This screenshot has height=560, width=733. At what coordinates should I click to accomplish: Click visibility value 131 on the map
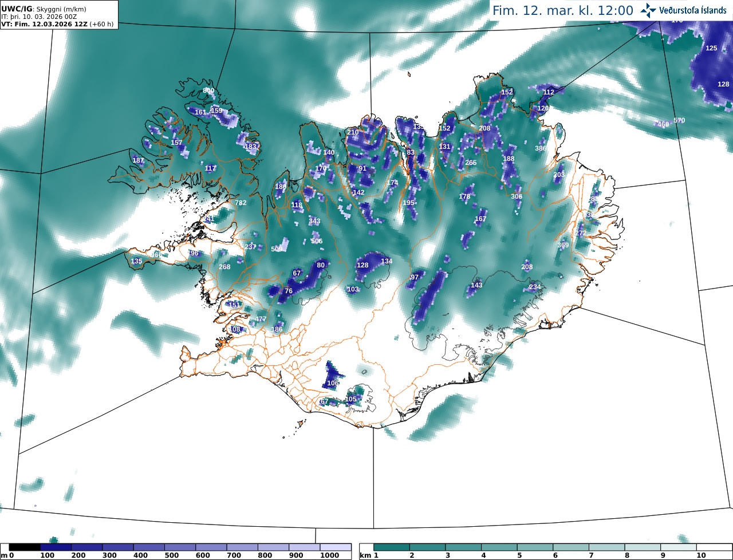point(445,147)
